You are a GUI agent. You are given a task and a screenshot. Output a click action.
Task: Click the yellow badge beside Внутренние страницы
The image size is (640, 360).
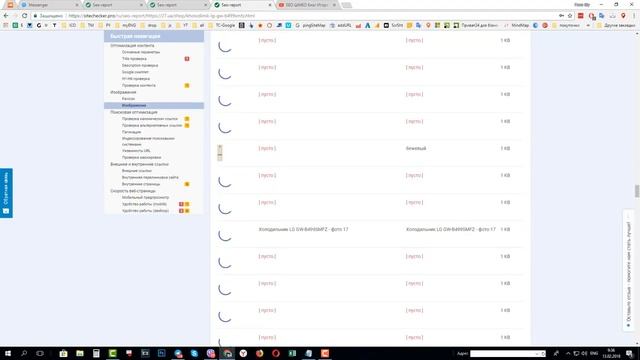pyautogui.click(x=187, y=184)
